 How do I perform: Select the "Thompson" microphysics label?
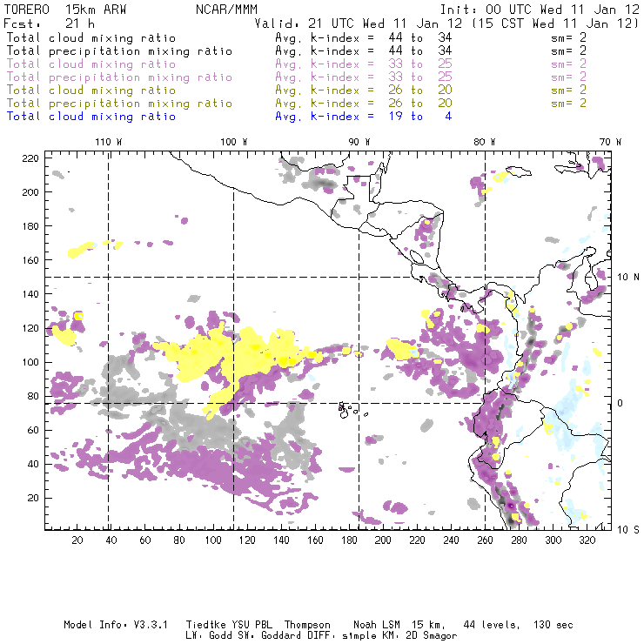(307, 625)
